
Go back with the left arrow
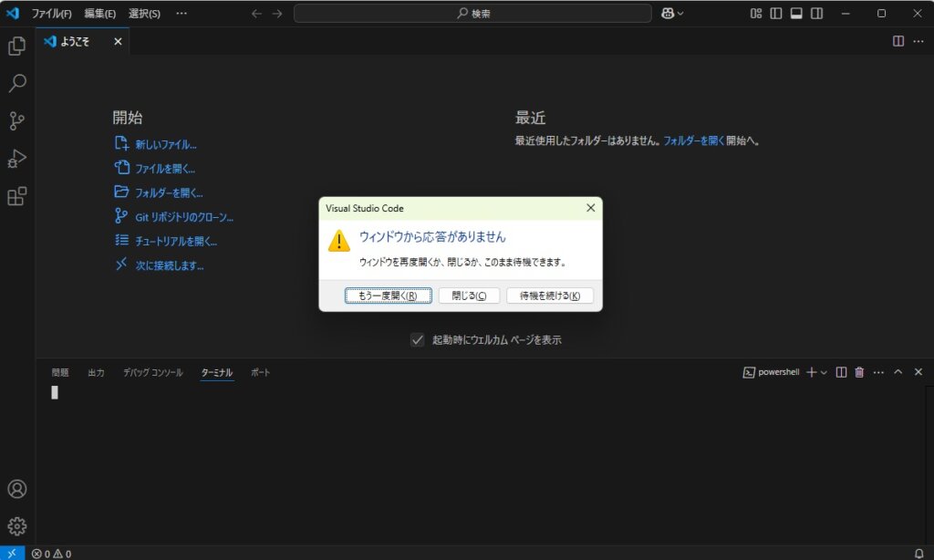click(256, 13)
